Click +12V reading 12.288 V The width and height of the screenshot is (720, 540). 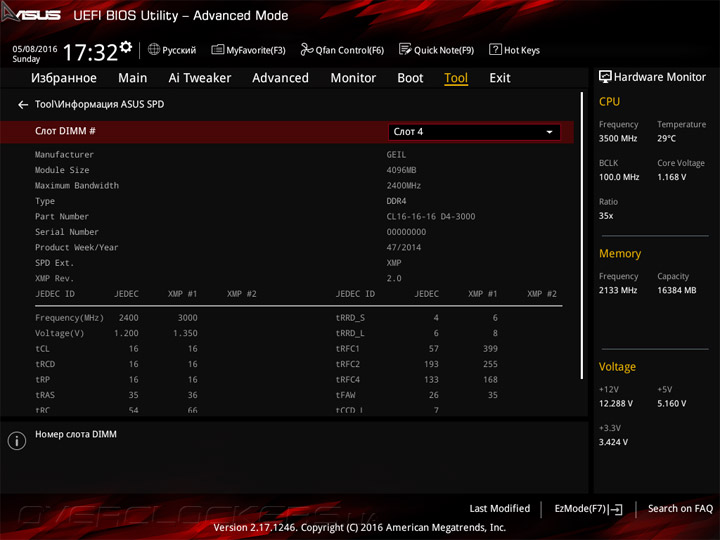click(x=616, y=404)
